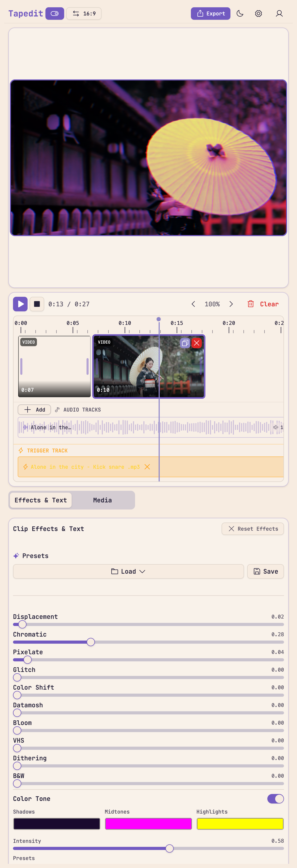This screenshot has height=868, width=297.
Task: Click the audio track volume icon
Action: click(276, 427)
